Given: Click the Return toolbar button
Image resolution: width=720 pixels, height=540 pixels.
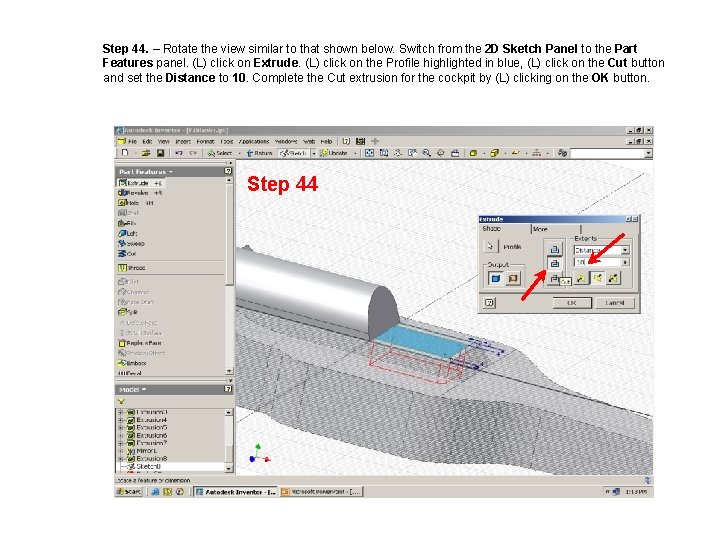Looking at the screenshot, I should click(x=259, y=153).
